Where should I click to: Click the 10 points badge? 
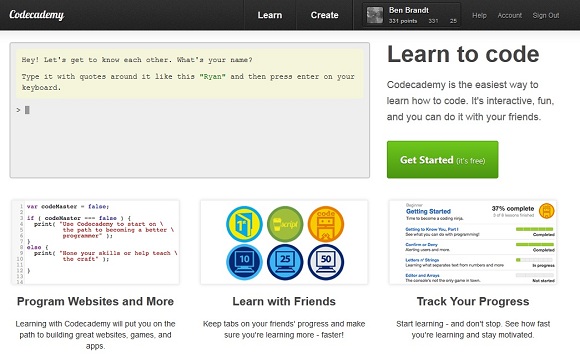(244, 262)
